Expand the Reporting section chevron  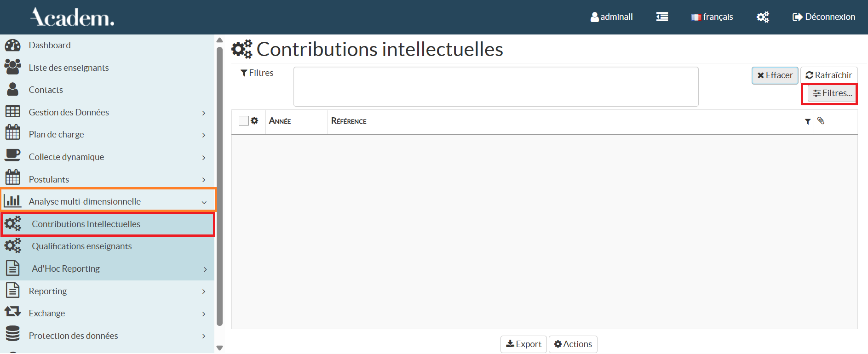pyautogui.click(x=203, y=291)
